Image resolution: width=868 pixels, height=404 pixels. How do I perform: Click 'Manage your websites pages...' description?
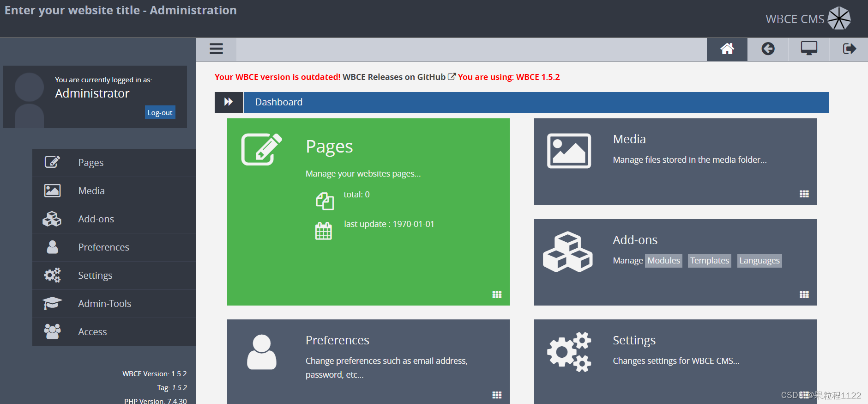point(363,174)
